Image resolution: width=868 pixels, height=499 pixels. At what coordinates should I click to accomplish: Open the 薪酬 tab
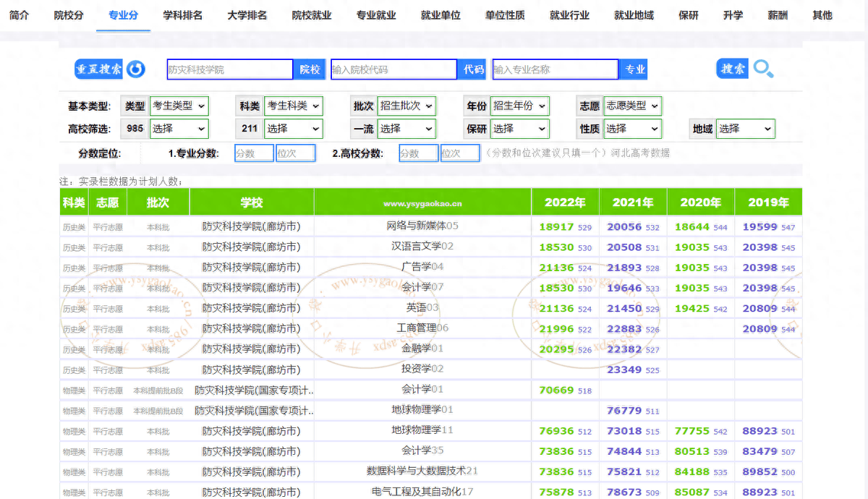(778, 15)
